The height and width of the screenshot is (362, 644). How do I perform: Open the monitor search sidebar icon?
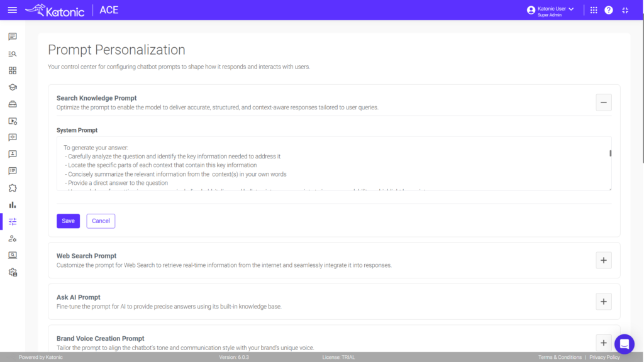[13, 255]
